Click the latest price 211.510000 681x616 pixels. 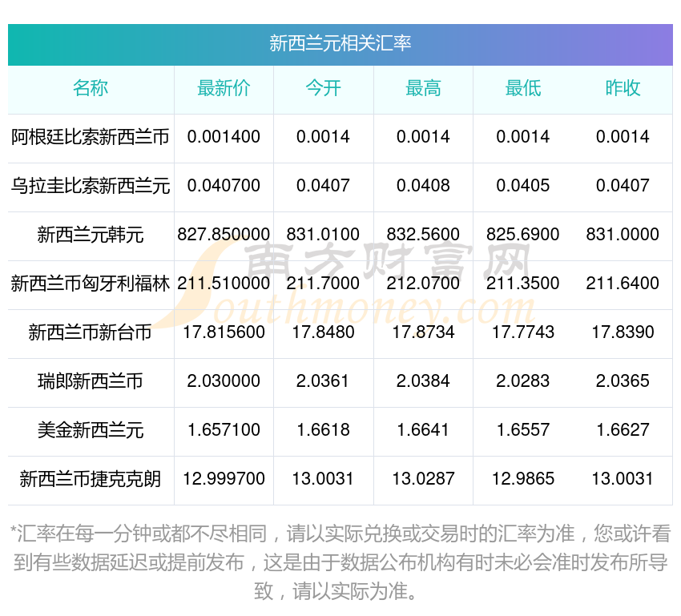[x=224, y=284]
